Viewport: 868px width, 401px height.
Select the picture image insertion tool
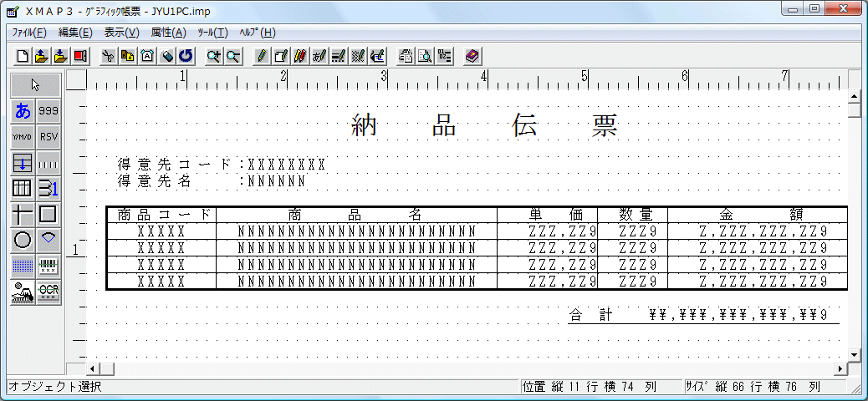point(23,292)
